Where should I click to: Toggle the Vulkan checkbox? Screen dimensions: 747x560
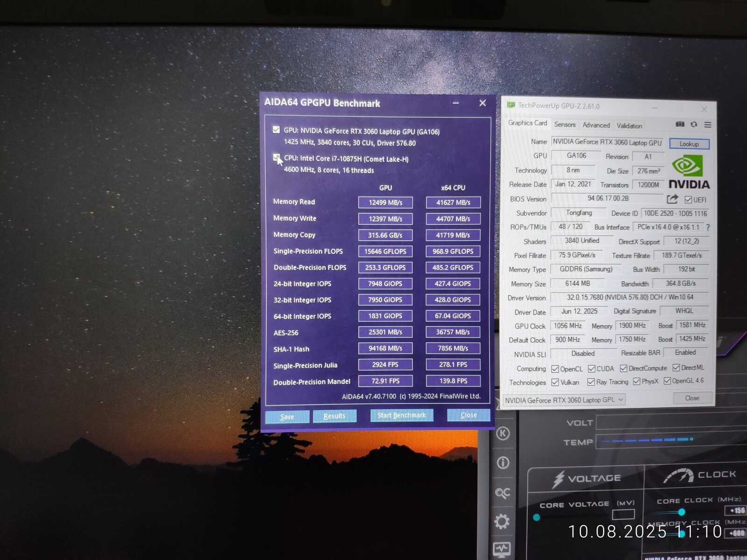(x=555, y=382)
